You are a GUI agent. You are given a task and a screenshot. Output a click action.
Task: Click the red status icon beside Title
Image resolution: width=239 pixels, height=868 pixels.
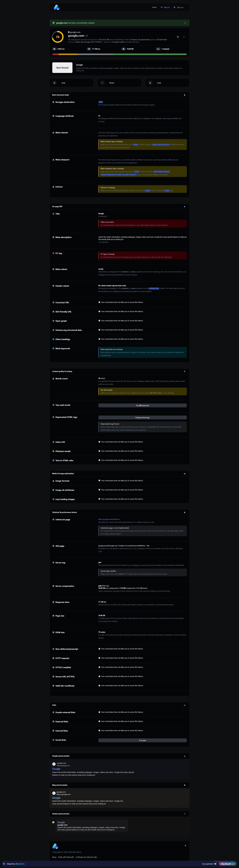[x=53, y=214]
